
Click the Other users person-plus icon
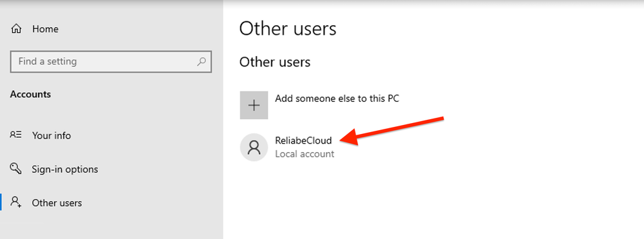tap(16, 202)
